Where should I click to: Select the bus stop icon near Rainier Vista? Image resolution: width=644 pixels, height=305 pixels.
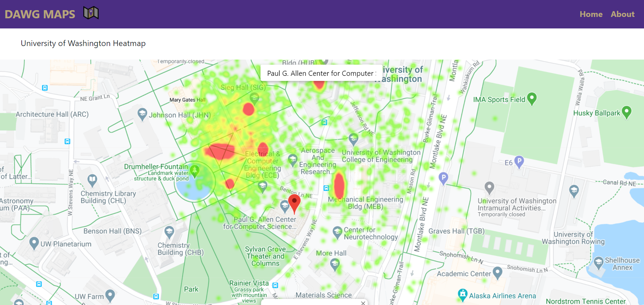275,285
